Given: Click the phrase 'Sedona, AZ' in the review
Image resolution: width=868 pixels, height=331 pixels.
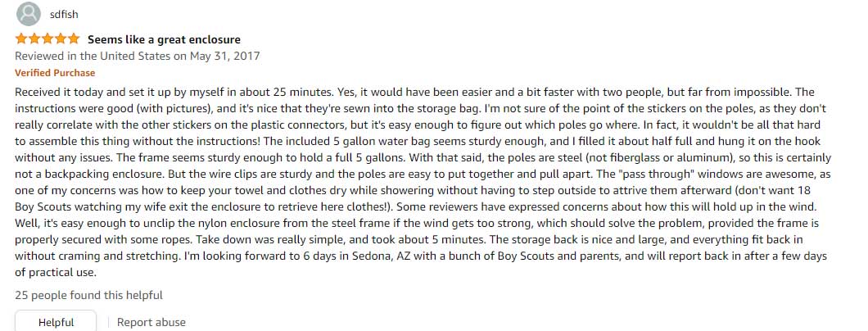Looking at the screenshot, I should (380, 256).
